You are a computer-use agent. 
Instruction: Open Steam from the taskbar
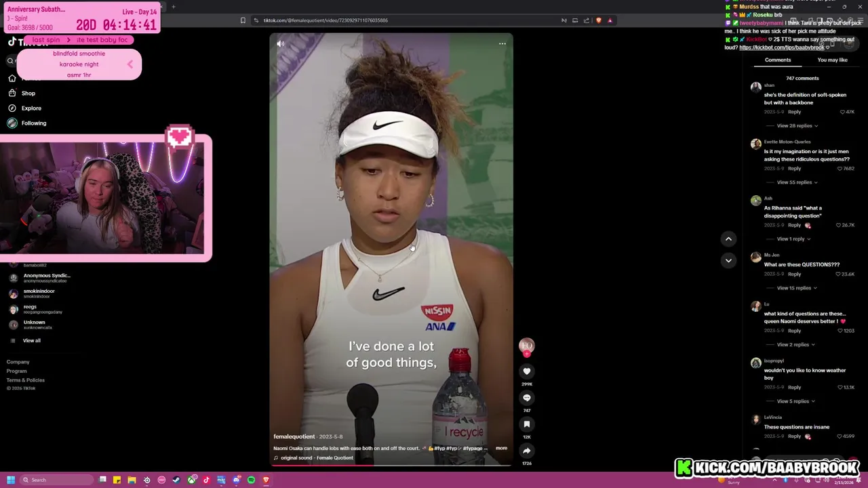176,480
